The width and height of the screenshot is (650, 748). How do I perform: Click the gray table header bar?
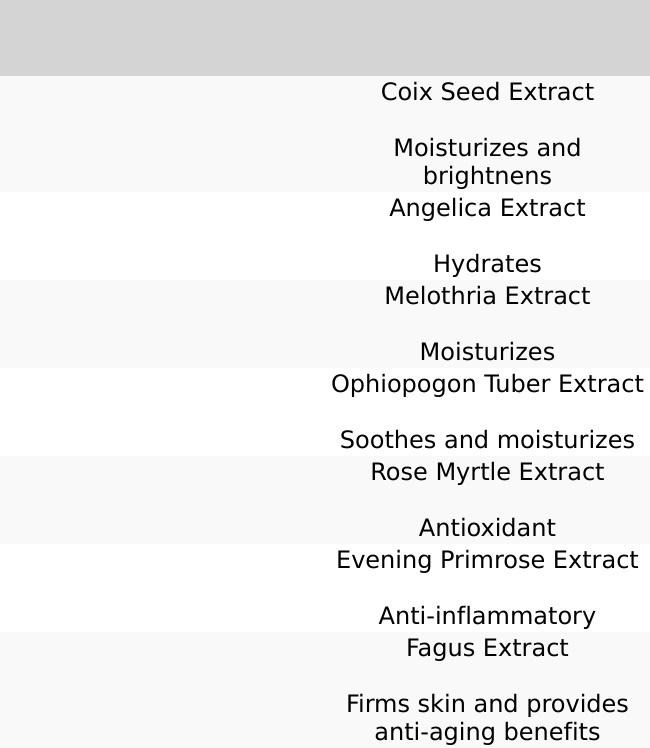(325, 38)
